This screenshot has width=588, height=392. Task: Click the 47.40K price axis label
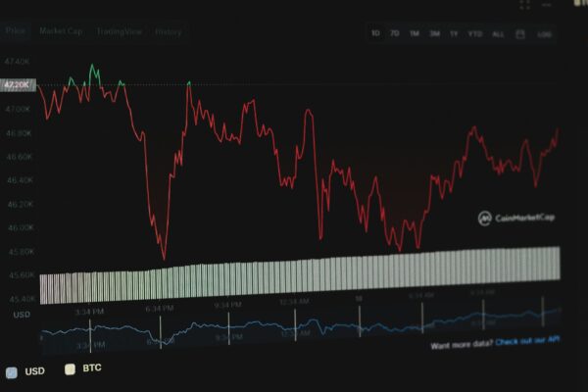click(17, 61)
